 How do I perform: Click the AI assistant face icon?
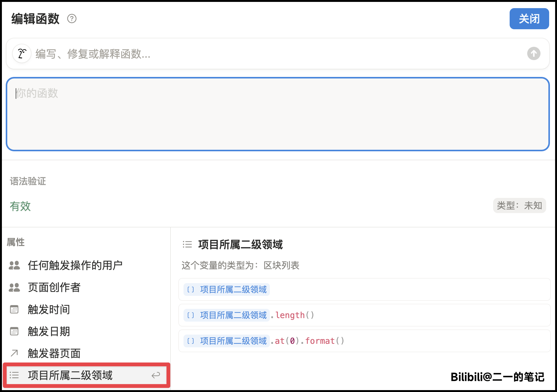click(22, 53)
